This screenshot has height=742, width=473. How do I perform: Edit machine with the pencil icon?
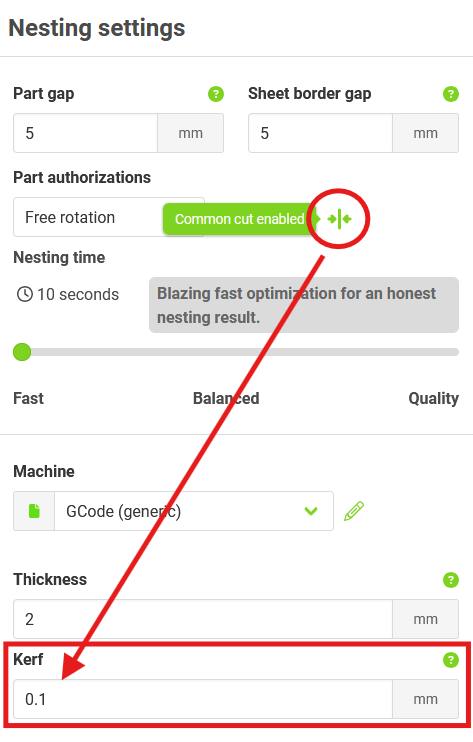(354, 511)
